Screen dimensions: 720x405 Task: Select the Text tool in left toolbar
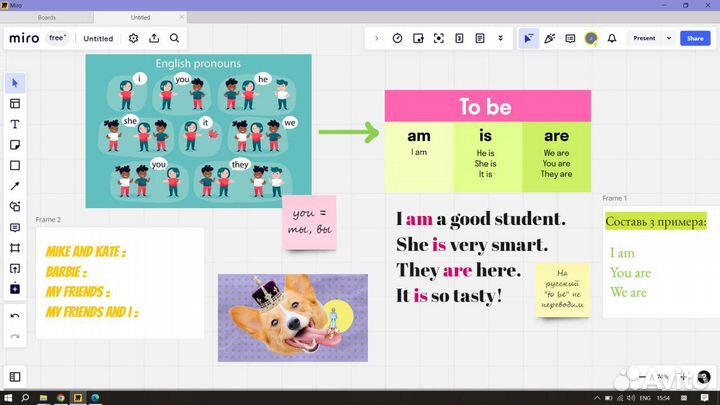[x=15, y=124]
